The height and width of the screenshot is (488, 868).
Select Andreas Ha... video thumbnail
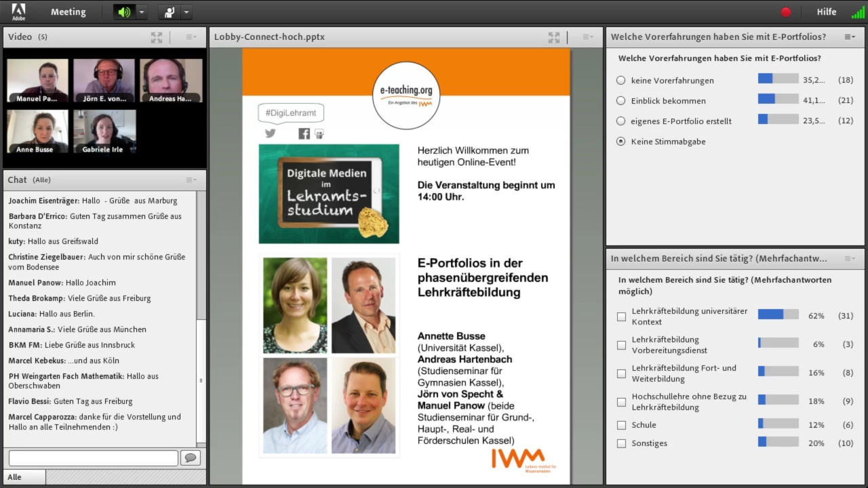pos(171,81)
